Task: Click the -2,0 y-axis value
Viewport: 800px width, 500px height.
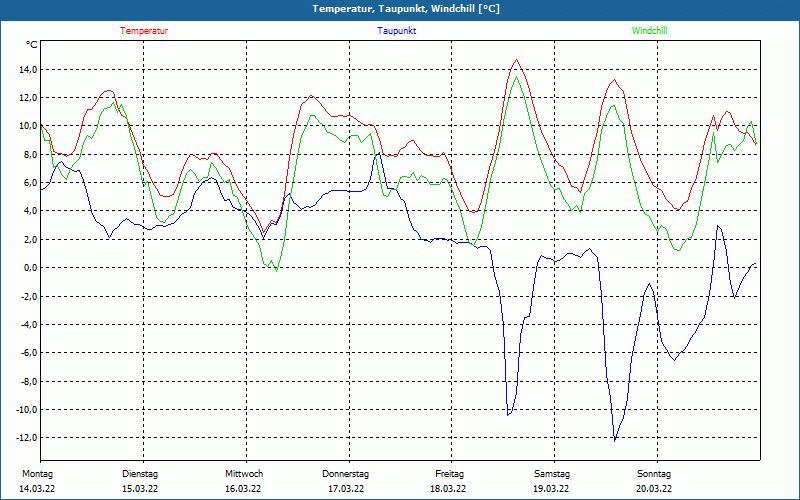Action: point(28,296)
